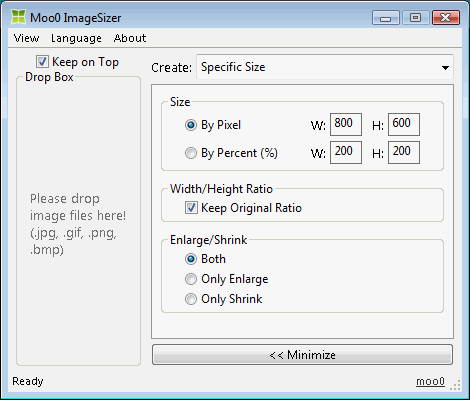Open the Create Specific Size dropdown

coord(325,67)
